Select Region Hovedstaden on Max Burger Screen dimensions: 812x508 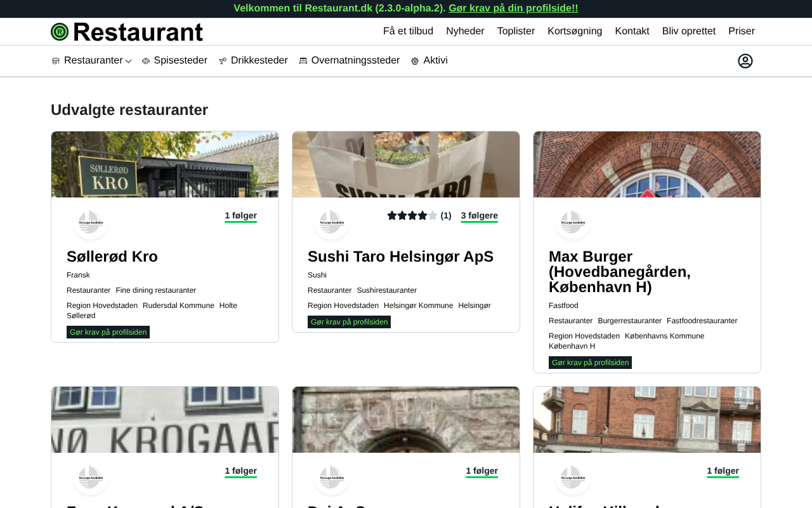(x=584, y=336)
